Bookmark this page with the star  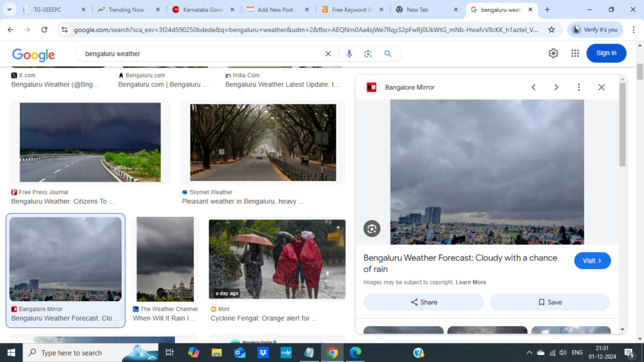click(x=552, y=30)
